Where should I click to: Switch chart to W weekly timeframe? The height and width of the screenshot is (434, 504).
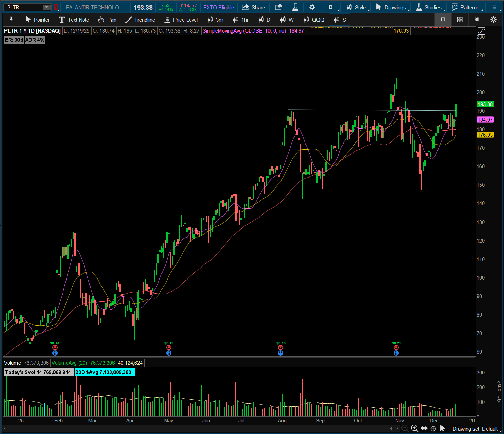pyautogui.click(x=287, y=20)
